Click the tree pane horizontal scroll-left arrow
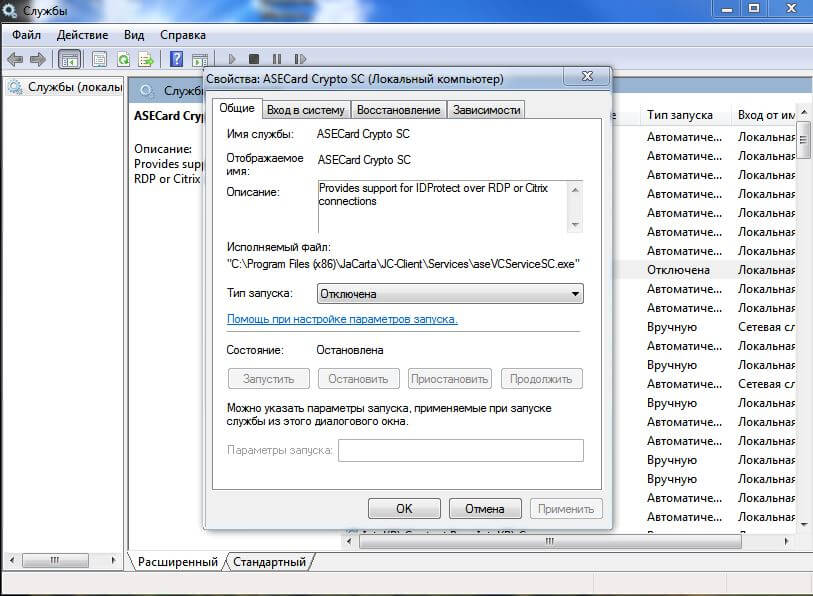Image resolution: width=813 pixels, height=596 pixels. pyautogui.click(x=12, y=560)
